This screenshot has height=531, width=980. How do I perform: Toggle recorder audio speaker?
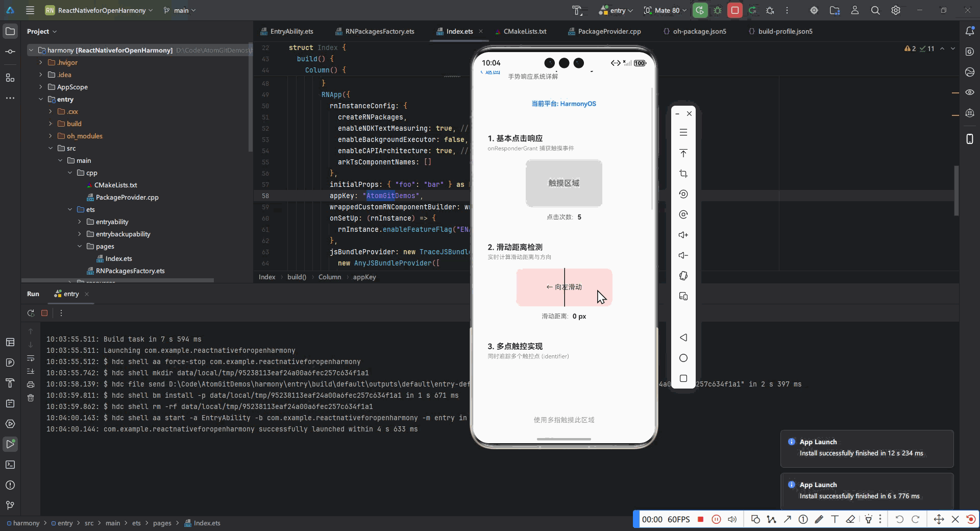coord(732,519)
